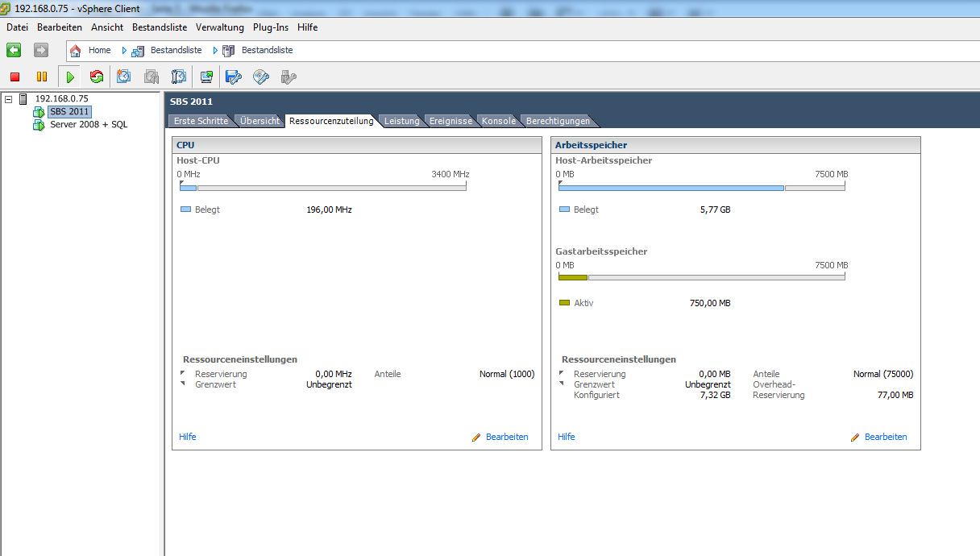The width and height of the screenshot is (980, 556).
Task: Click first Bestandsliste breadcrumb text
Action: click(x=176, y=50)
